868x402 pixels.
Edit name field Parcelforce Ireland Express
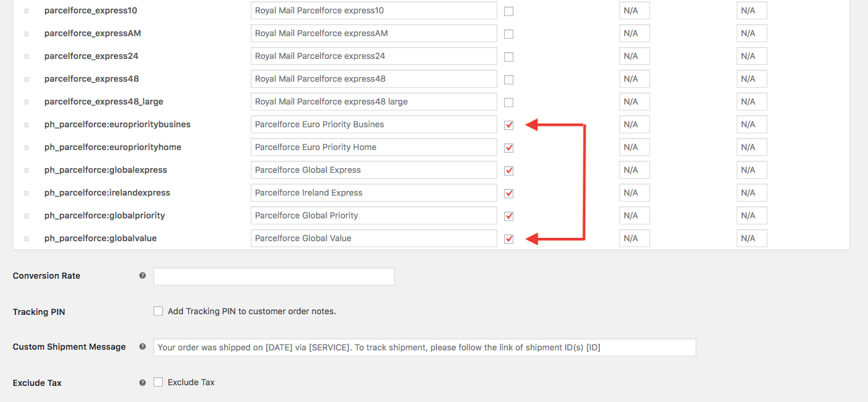(374, 193)
